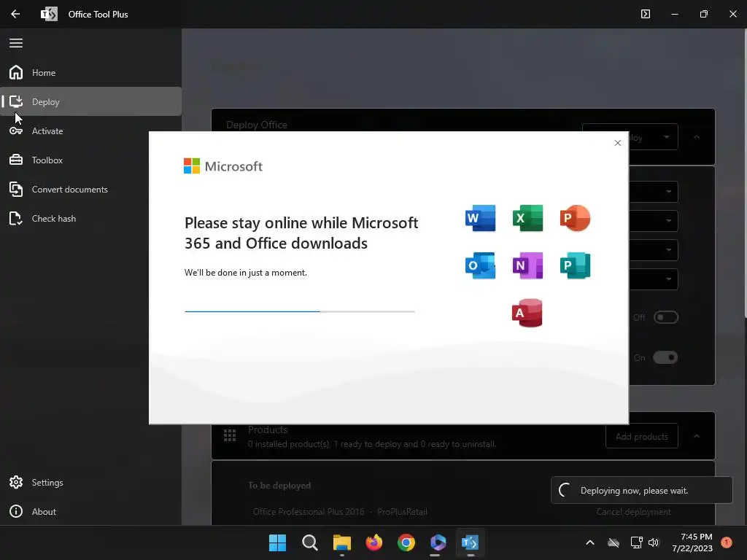Click Cancel deployment link
The width and height of the screenshot is (747, 560).
pyautogui.click(x=634, y=512)
